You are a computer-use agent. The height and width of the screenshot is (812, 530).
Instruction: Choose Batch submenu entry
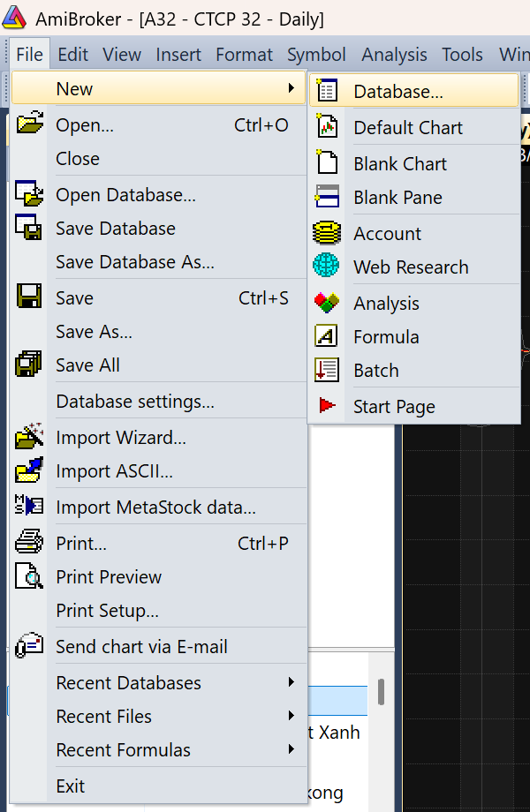(414, 371)
